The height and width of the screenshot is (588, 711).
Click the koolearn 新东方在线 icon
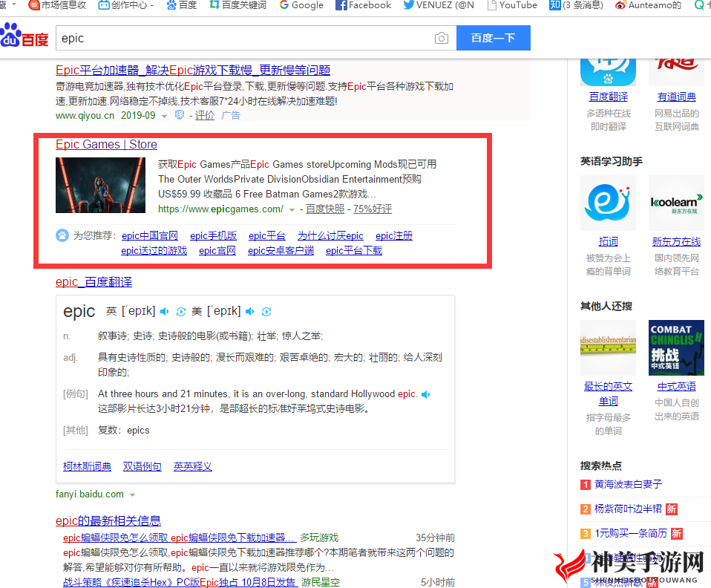pos(677,203)
